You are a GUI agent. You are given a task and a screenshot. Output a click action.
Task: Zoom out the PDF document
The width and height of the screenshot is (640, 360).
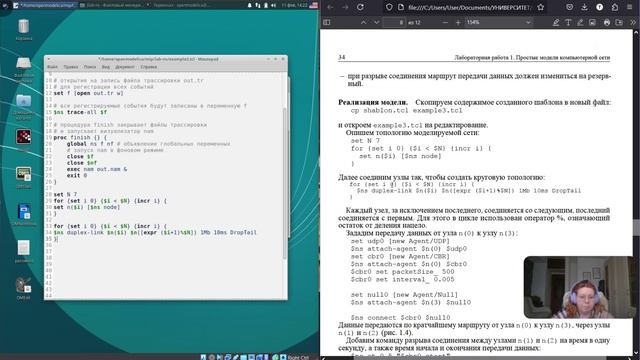coord(445,22)
